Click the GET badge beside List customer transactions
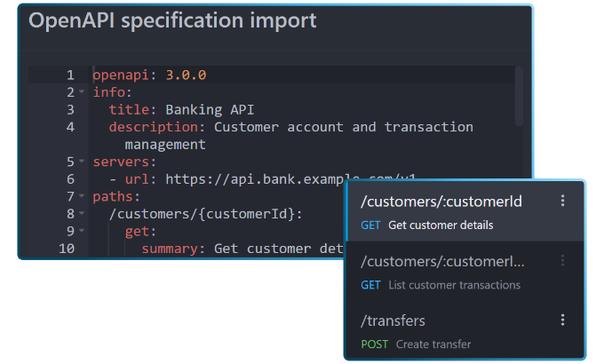 click(370, 285)
